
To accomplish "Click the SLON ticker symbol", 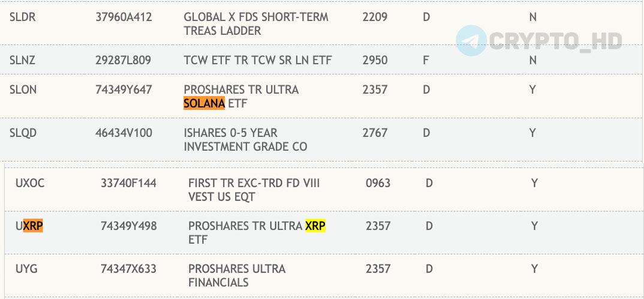I will coord(23,89).
